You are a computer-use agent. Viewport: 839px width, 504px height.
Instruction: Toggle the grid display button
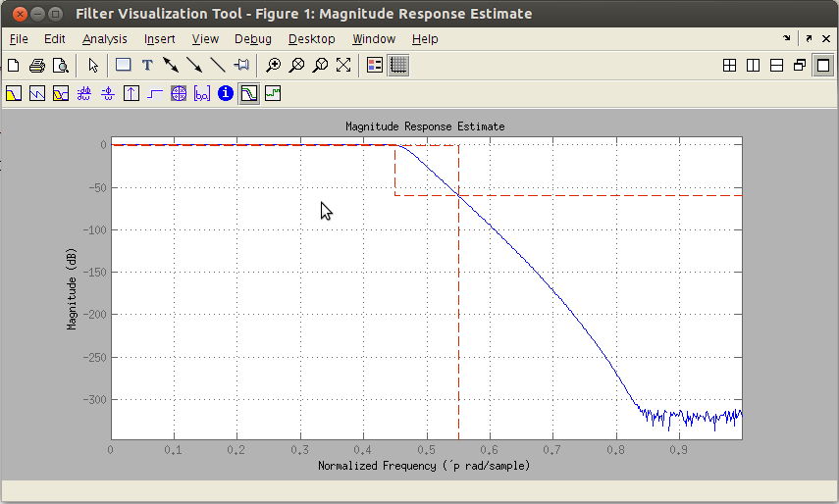coord(398,65)
